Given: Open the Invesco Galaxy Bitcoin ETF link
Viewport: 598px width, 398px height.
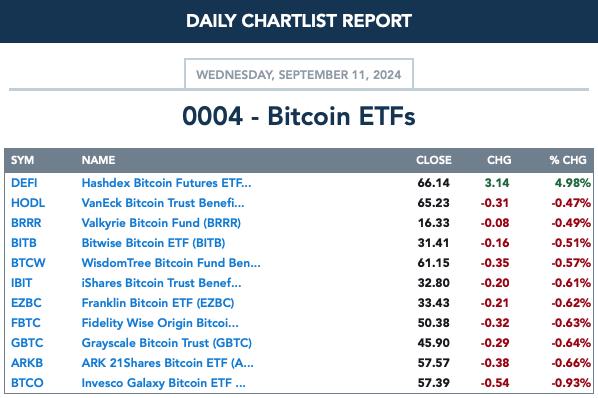Looking at the screenshot, I should click(164, 383).
